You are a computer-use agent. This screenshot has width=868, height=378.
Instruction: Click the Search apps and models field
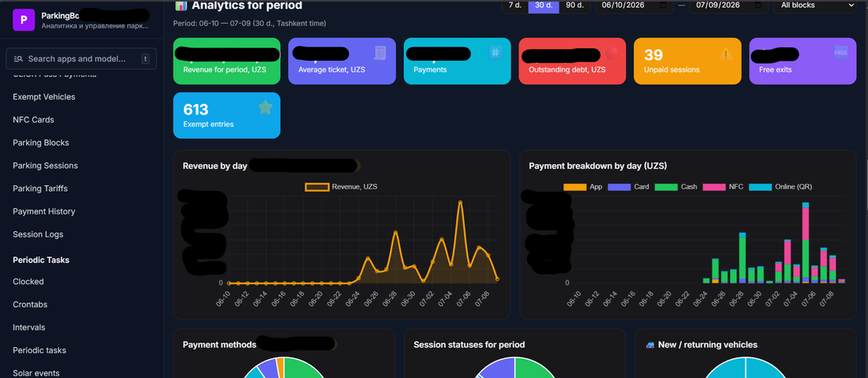coord(81,58)
